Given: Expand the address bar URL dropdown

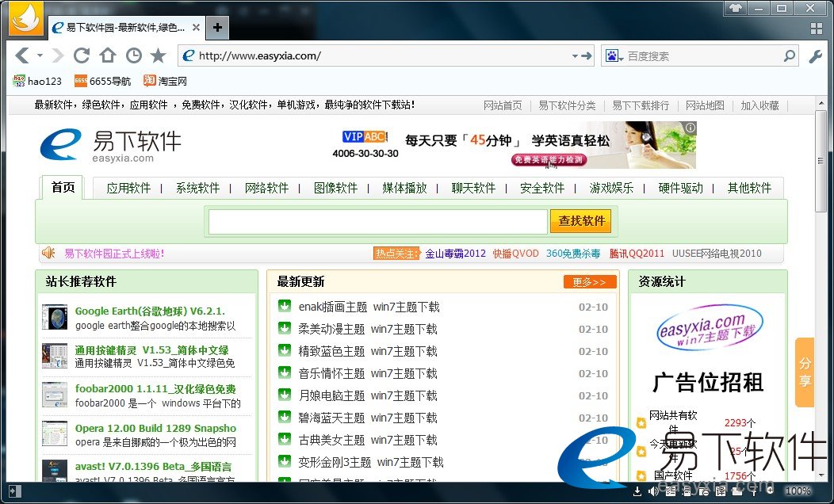Looking at the screenshot, I should (x=576, y=56).
